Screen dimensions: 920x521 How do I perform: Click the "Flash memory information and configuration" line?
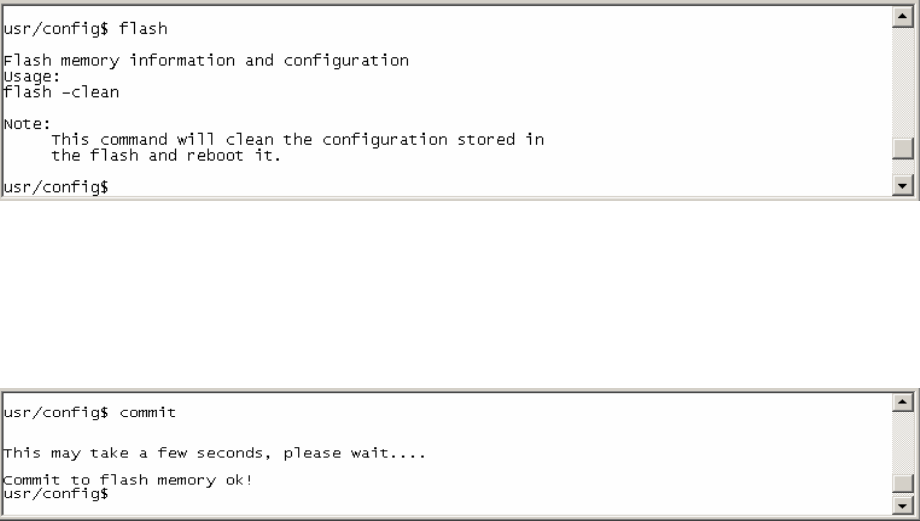tap(206, 61)
